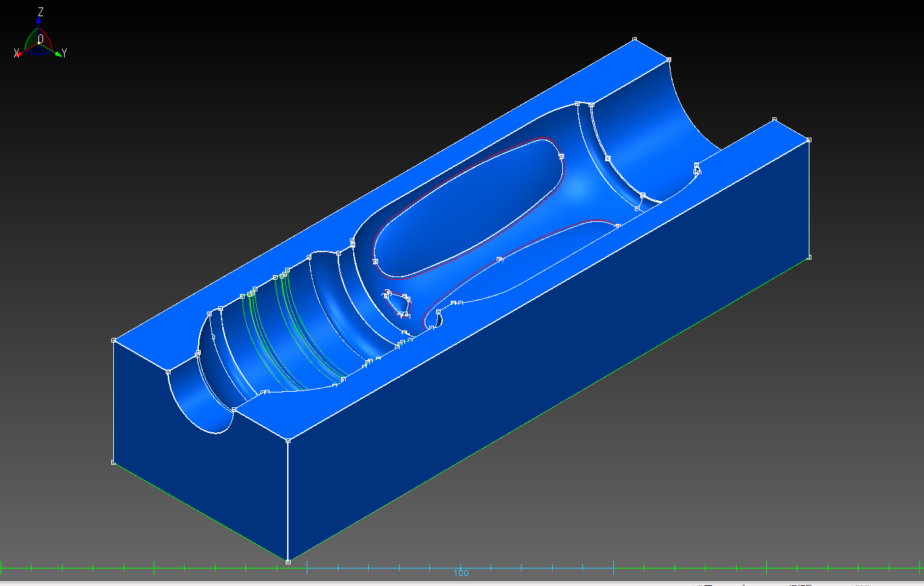Select the rightmost top corner vertex of the block

(809, 140)
